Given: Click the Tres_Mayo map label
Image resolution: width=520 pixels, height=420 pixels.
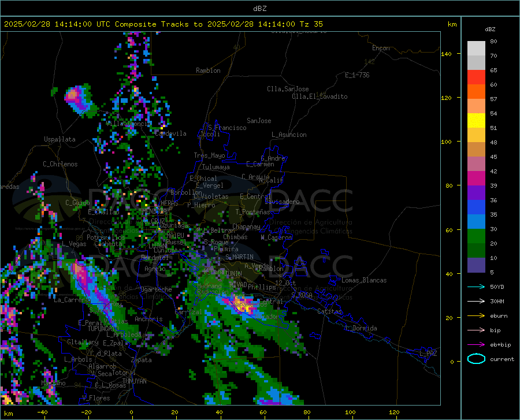Looking at the screenshot, I should point(209,155).
